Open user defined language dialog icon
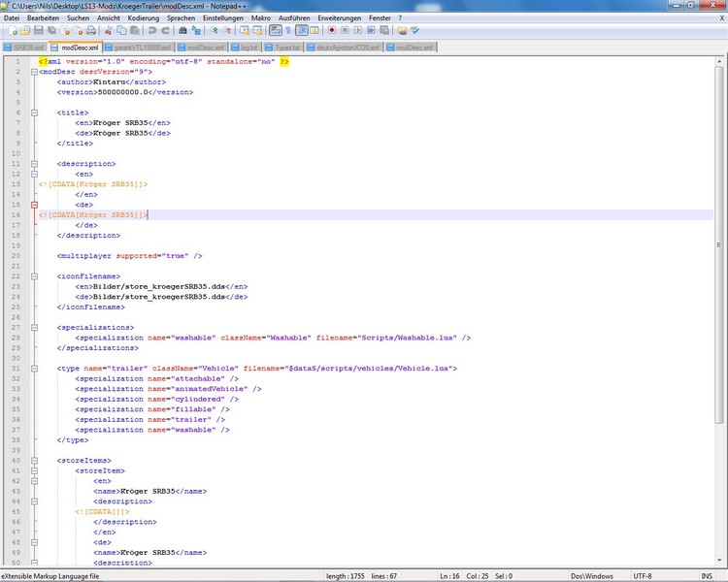728x582 pixels. [314, 31]
